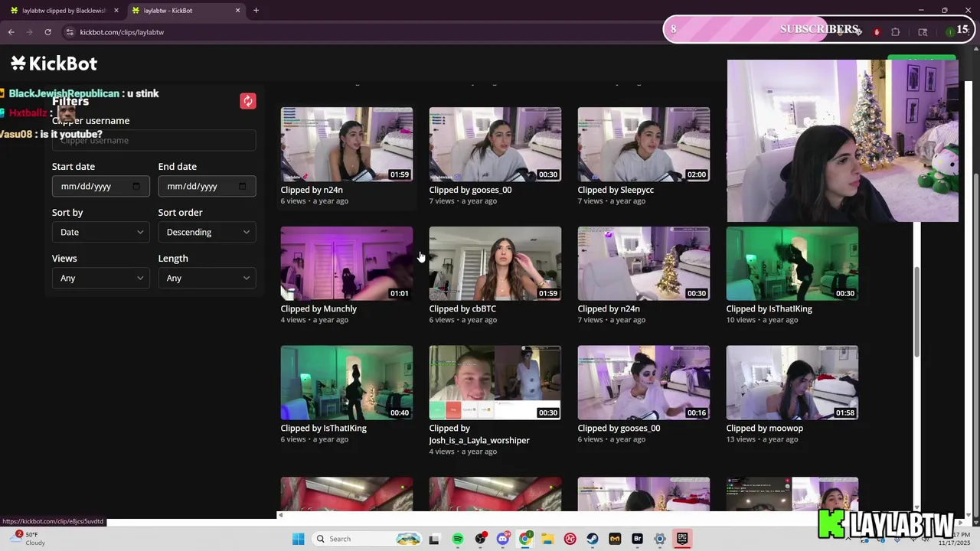Viewport: 980px width, 551px height.
Task: Reload the kickbot.com page
Action: pyautogui.click(x=47, y=32)
